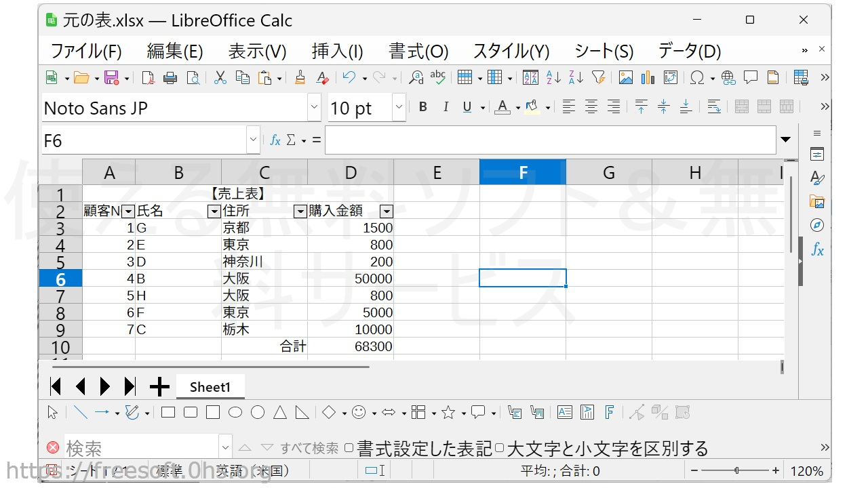Open the 挿入(I) menu

tap(337, 51)
